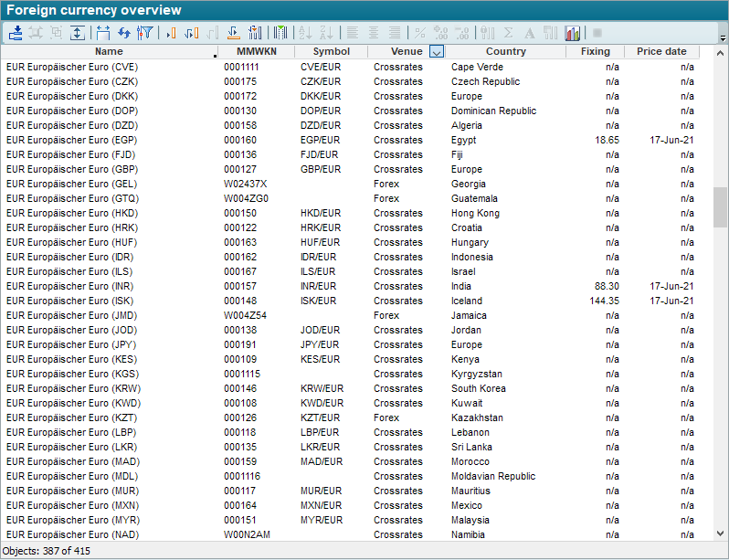
Task: Expand the toolbar overflow arrow at right
Action: [x=722, y=37]
